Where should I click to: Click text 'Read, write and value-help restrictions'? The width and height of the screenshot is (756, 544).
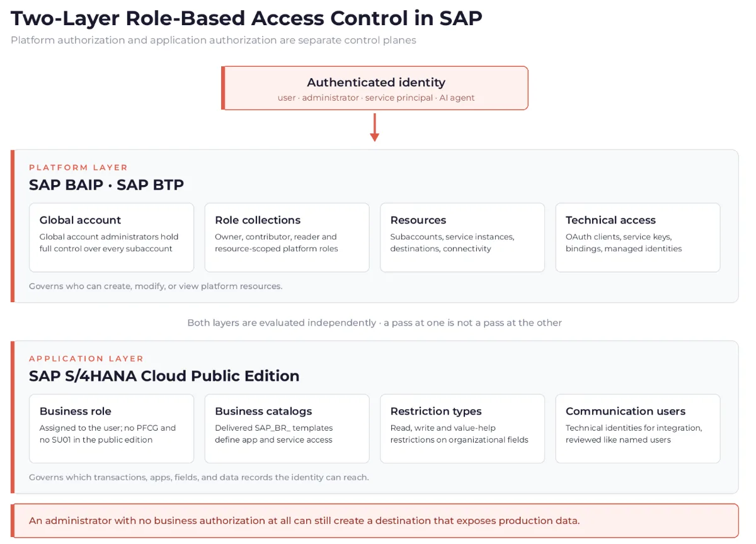[459, 434]
